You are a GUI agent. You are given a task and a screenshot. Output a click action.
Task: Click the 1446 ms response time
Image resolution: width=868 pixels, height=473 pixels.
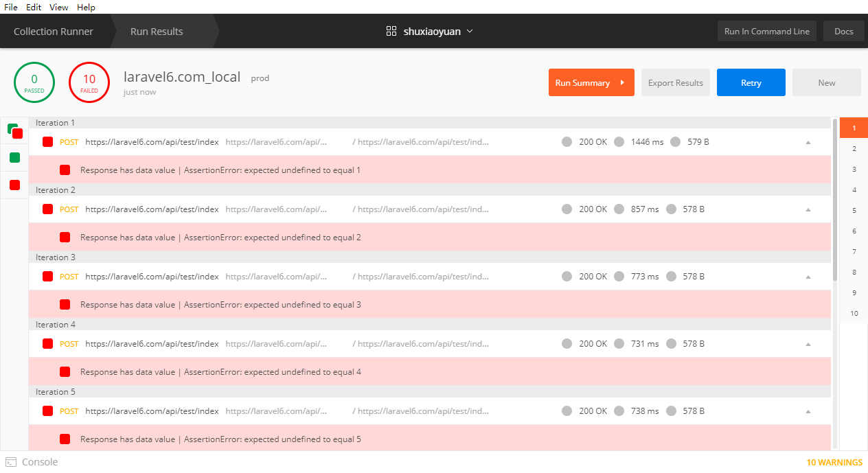click(648, 142)
